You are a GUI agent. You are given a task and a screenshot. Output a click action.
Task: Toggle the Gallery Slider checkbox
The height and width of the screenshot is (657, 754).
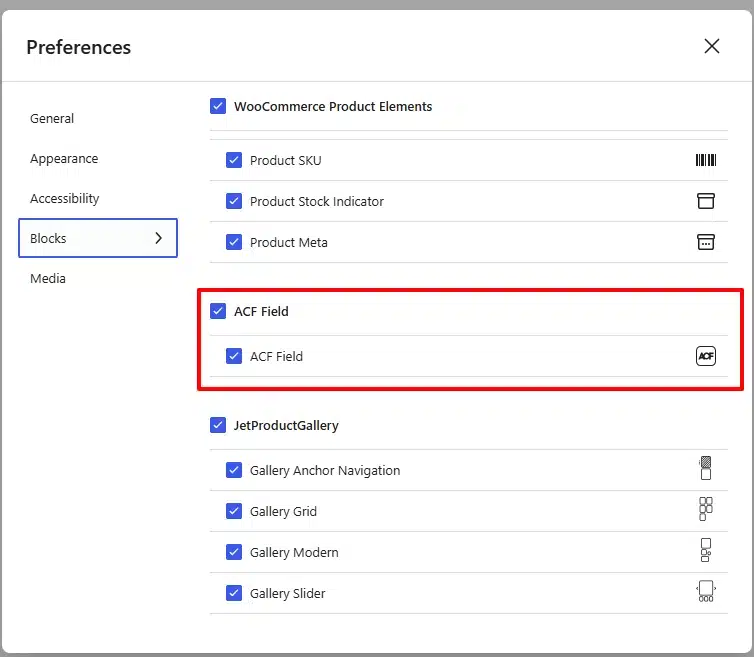pos(234,593)
